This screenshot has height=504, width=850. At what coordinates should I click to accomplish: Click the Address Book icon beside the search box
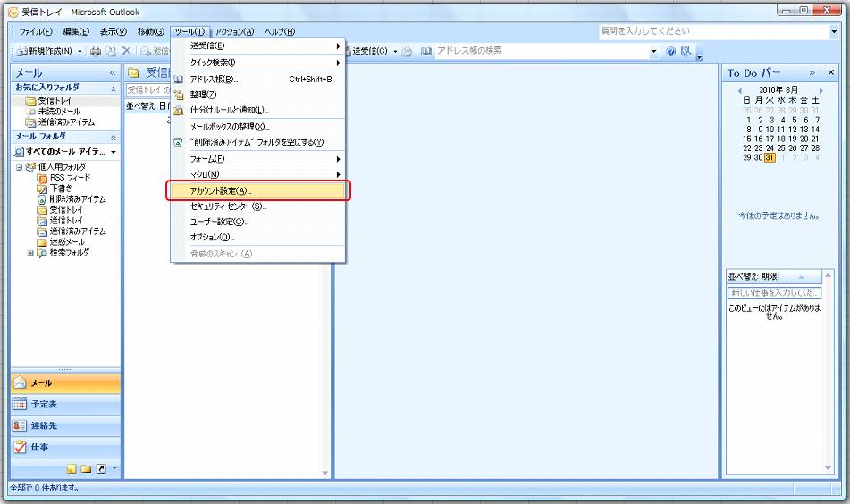[426, 52]
